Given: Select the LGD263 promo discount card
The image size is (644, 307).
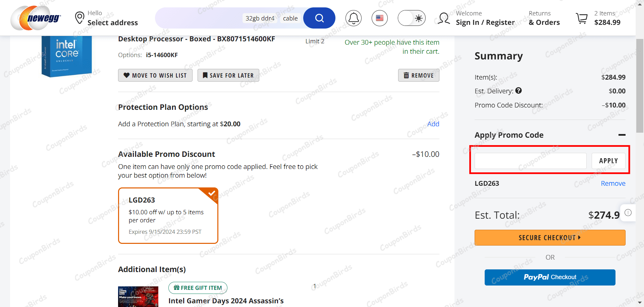Looking at the screenshot, I should 168,215.
